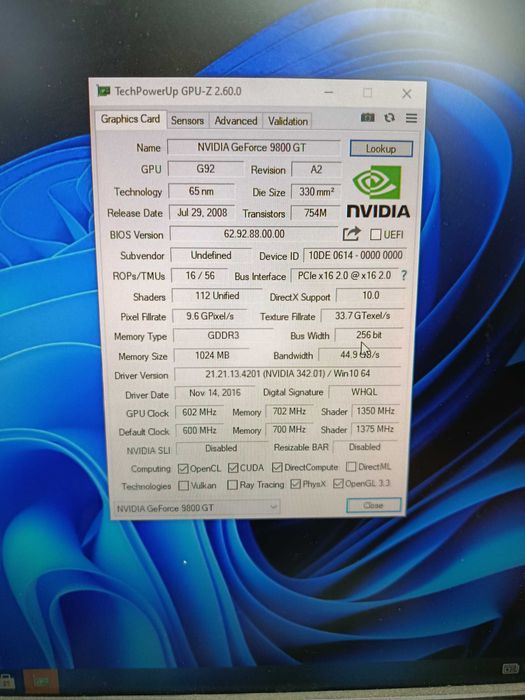Viewport: 525px width, 700px height.
Task: Close GPU-Z with the X button
Action: click(x=406, y=94)
